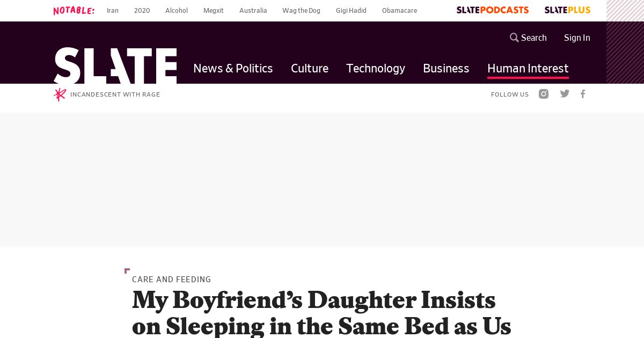
Task: Open the Gigi Hadid topic link
Action: point(351,10)
